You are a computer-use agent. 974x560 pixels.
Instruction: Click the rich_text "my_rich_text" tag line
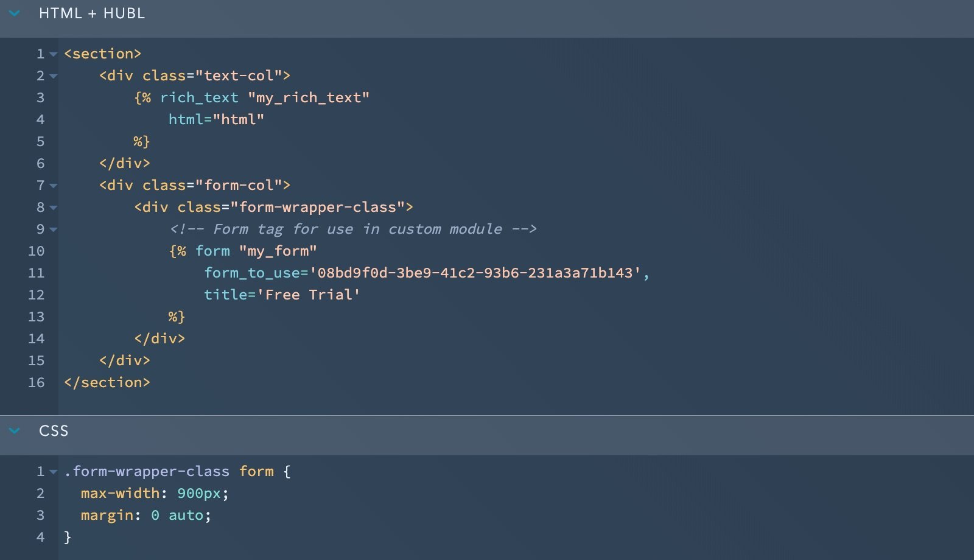coord(252,97)
